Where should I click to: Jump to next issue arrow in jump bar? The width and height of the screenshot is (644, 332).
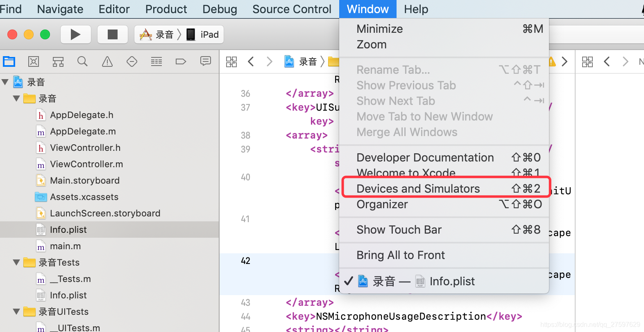pyautogui.click(x=565, y=62)
